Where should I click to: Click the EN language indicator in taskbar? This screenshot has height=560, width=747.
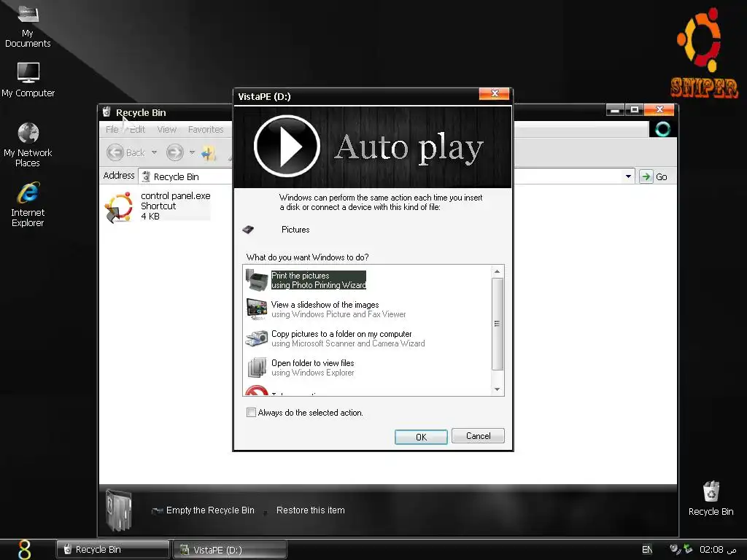[647, 550]
